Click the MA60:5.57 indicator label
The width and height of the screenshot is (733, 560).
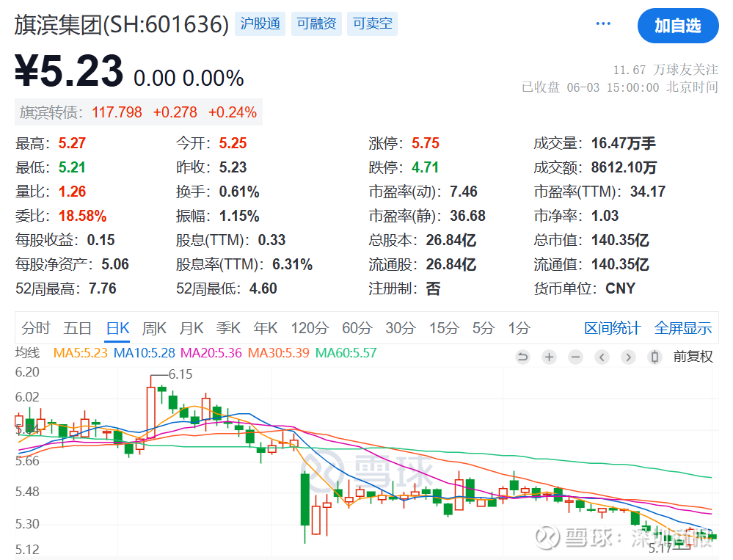tap(346, 353)
